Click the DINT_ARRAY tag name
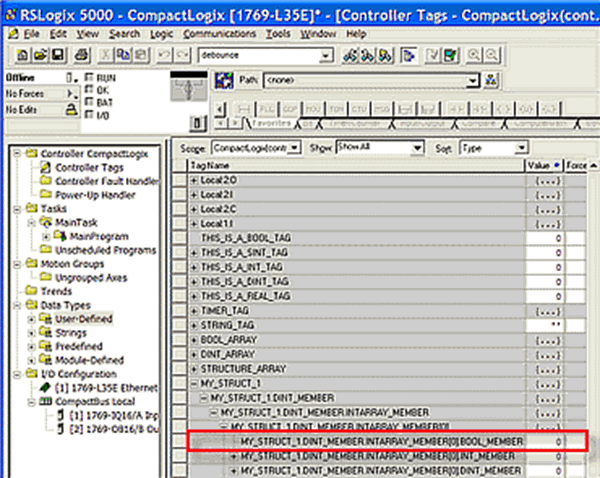This screenshot has width=600, height=478. pos(228,354)
